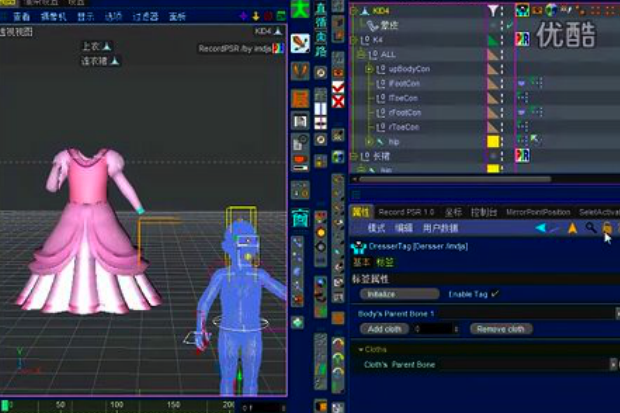
Task: Switch to the Record PSR 1.0 tab
Action: pos(406,212)
